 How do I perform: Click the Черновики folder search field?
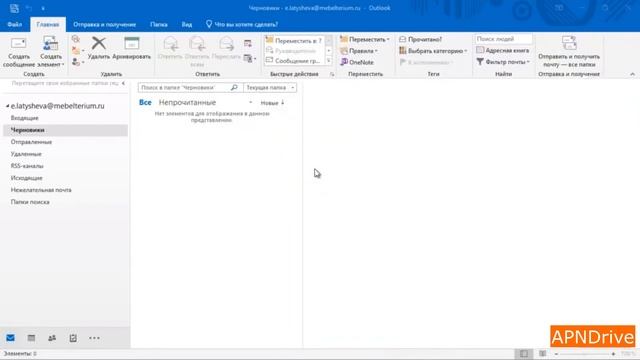point(184,87)
